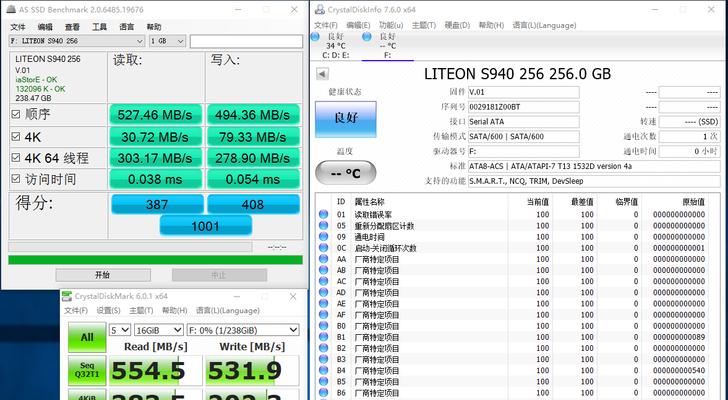Click the status orb for attribute AD
The image size is (728, 400).
pos(324,292)
